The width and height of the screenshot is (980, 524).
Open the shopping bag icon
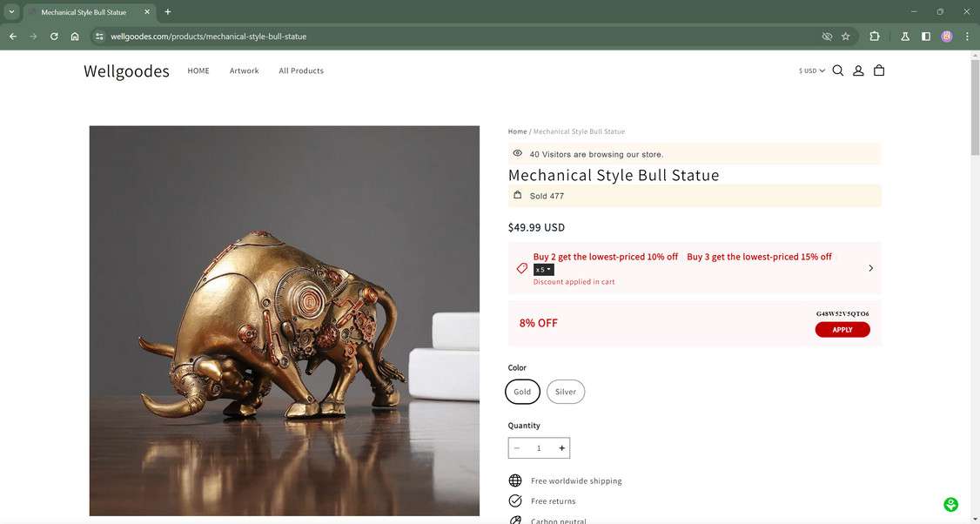(x=879, y=70)
